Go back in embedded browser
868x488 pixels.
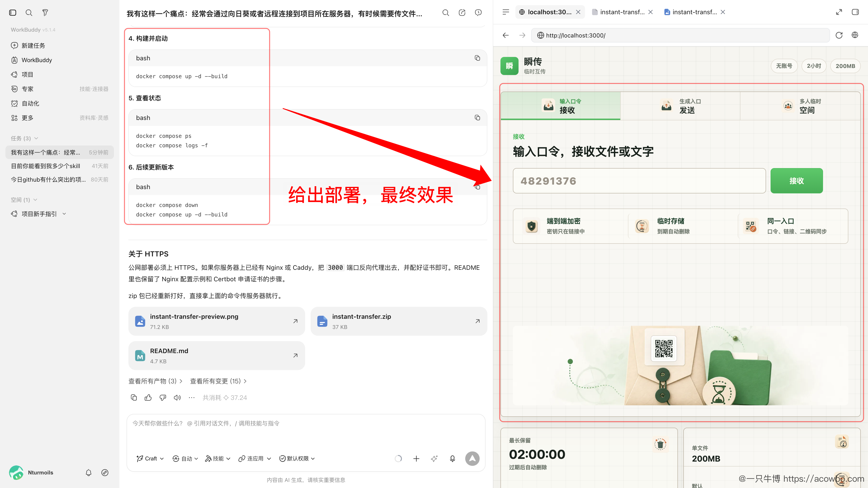tap(505, 35)
